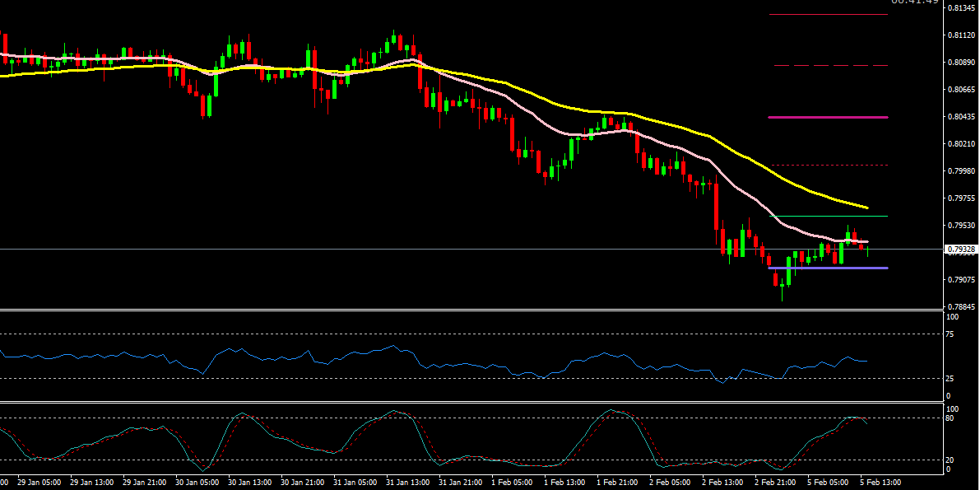Select the current price tag 0.79328
980x490 pixels.
(x=961, y=249)
